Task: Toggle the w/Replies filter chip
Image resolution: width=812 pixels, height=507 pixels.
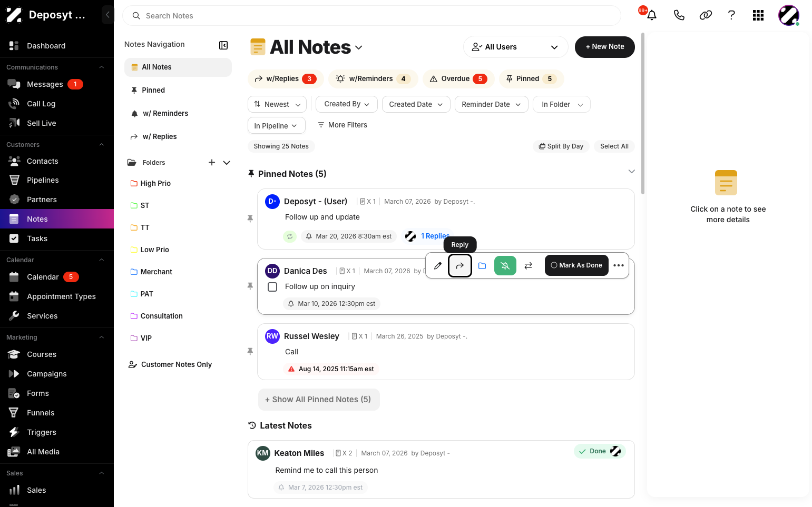Action: point(285,79)
